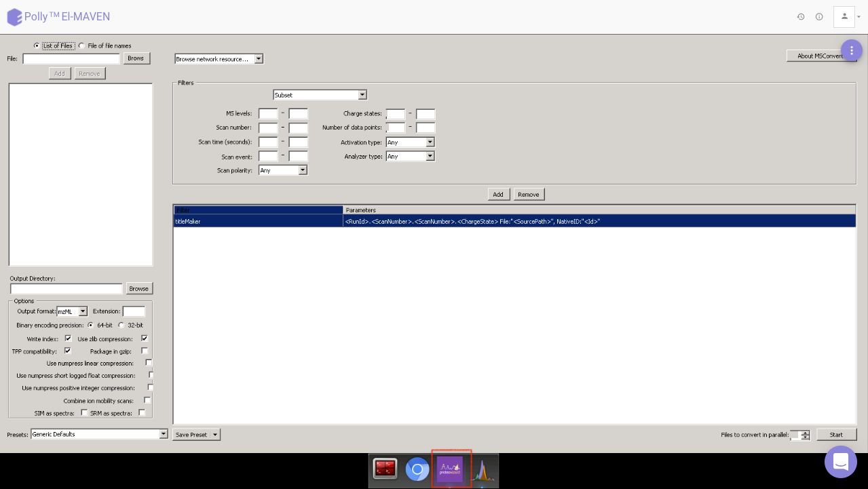Open the info icon in header

tap(819, 17)
